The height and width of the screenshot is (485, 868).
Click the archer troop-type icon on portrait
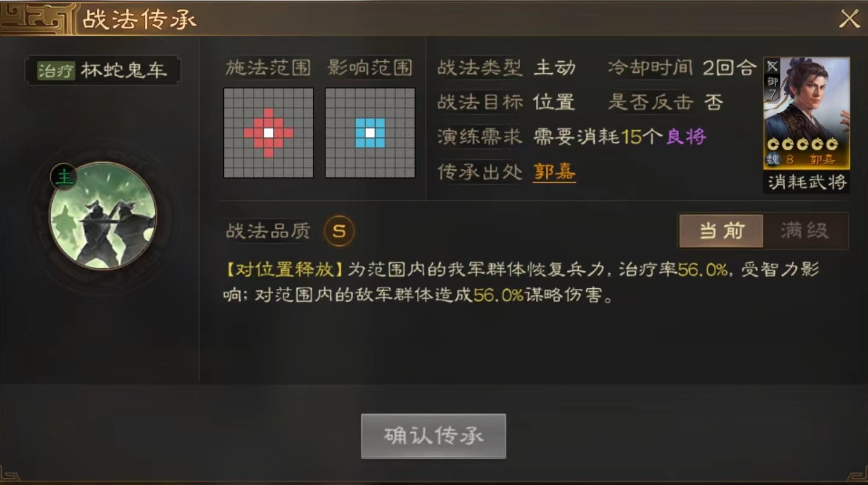[772, 66]
